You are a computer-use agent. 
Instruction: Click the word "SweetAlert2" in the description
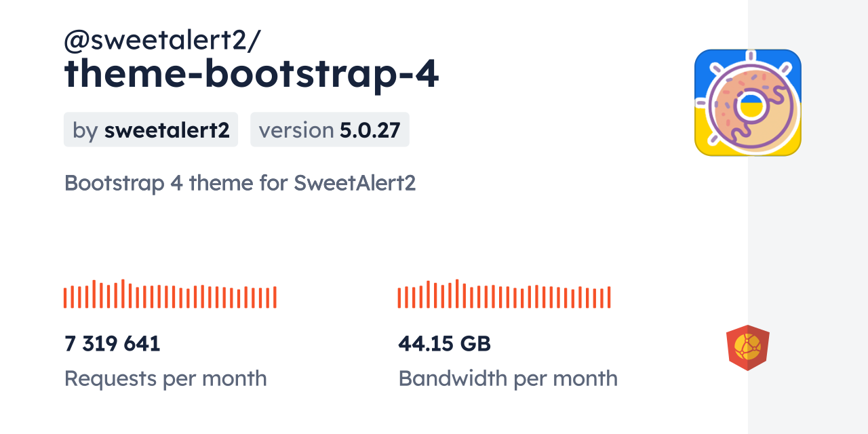[354, 182]
